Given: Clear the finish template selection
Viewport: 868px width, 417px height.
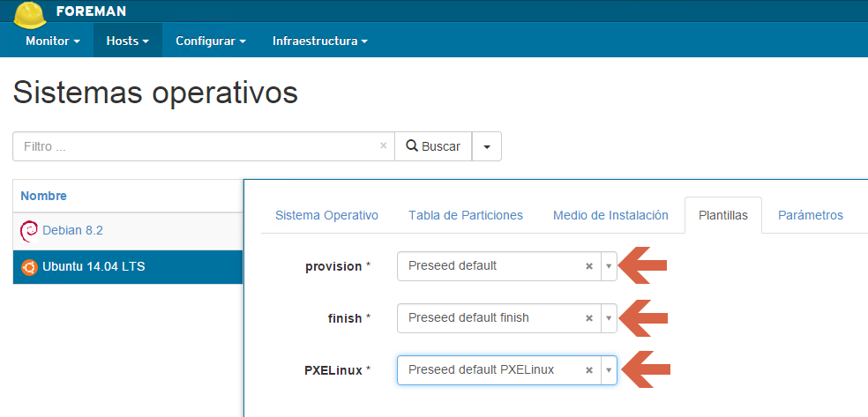Looking at the screenshot, I should 589,318.
